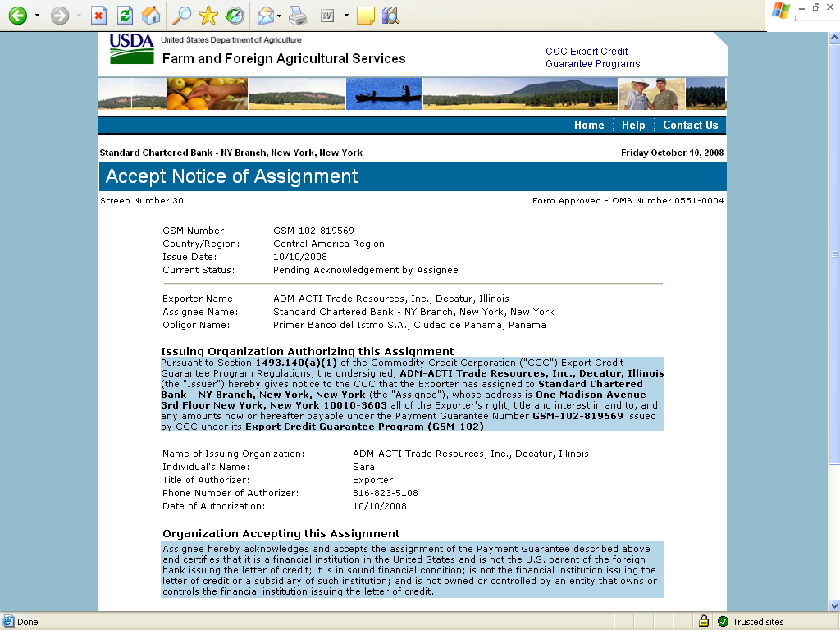Click the farmers photo in the banner strip
This screenshot has height=630, width=840.
click(x=651, y=94)
